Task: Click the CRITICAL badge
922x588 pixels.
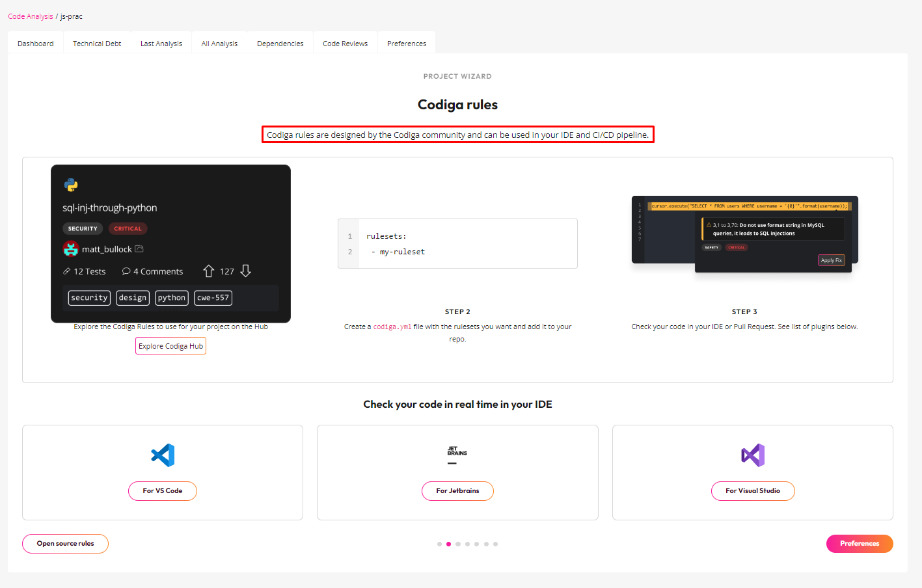Action: point(128,229)
